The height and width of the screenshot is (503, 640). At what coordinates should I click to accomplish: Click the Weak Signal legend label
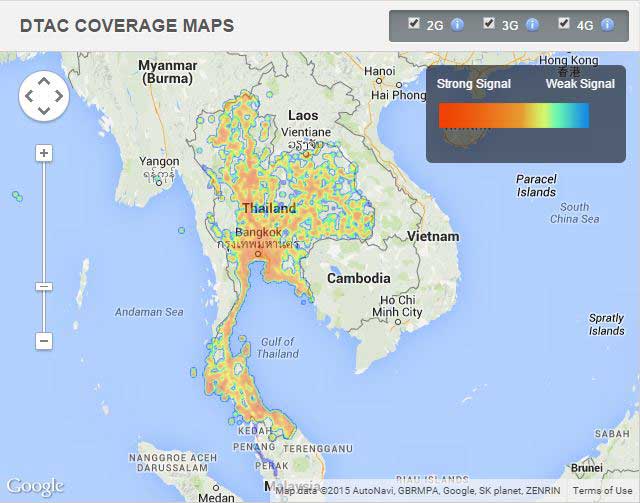pyautogui.click(x=580, y=84)
